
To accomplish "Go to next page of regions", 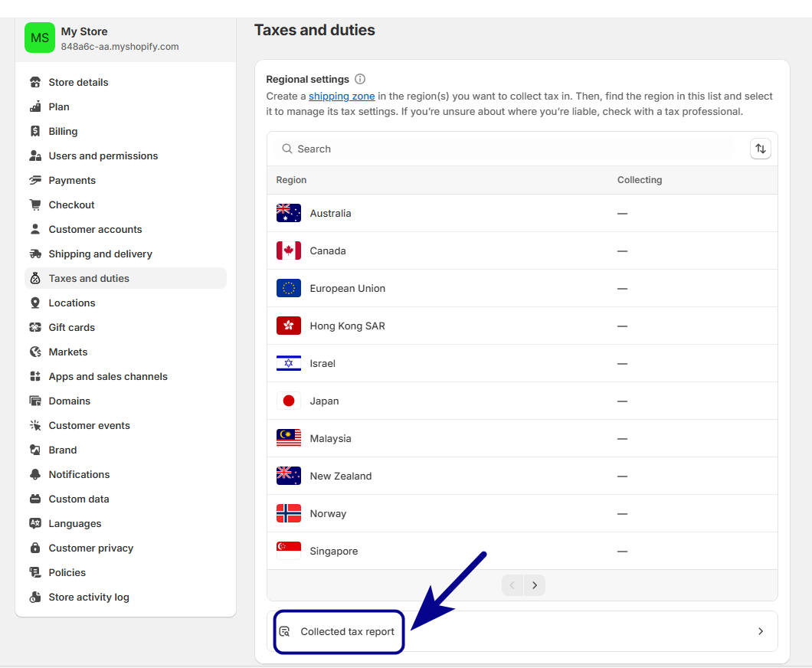I will click(535, 586).
